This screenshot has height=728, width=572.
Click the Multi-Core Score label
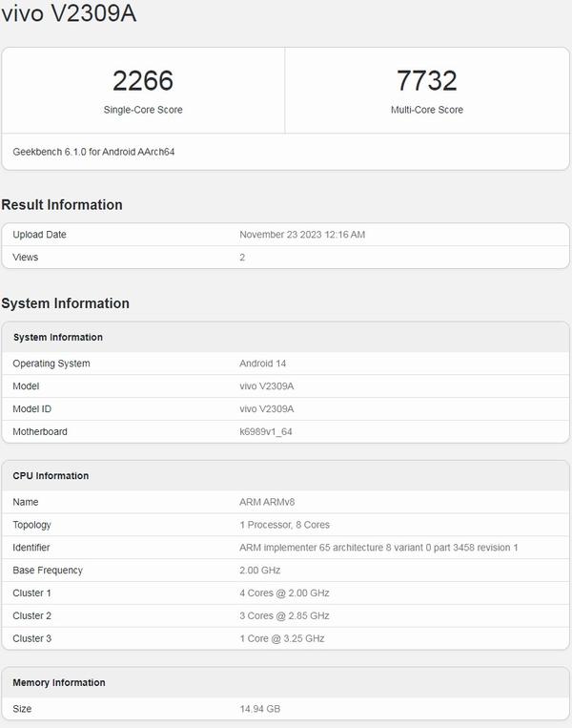point(427,110)
